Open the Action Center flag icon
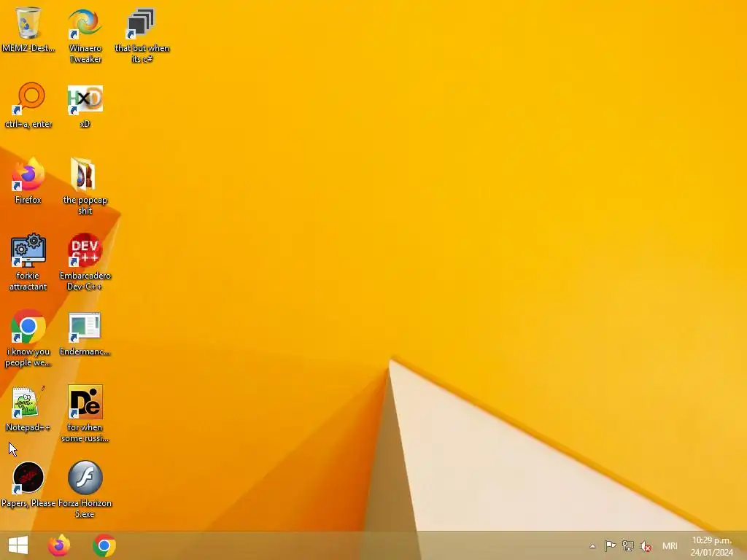747x560 pixels. click(x=610, y=546)
